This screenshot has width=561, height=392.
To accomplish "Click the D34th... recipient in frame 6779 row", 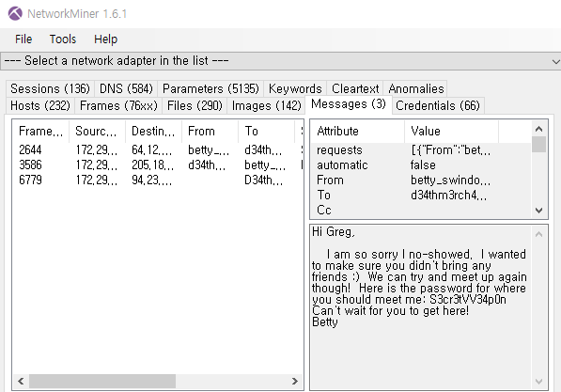I will point(264,180).
